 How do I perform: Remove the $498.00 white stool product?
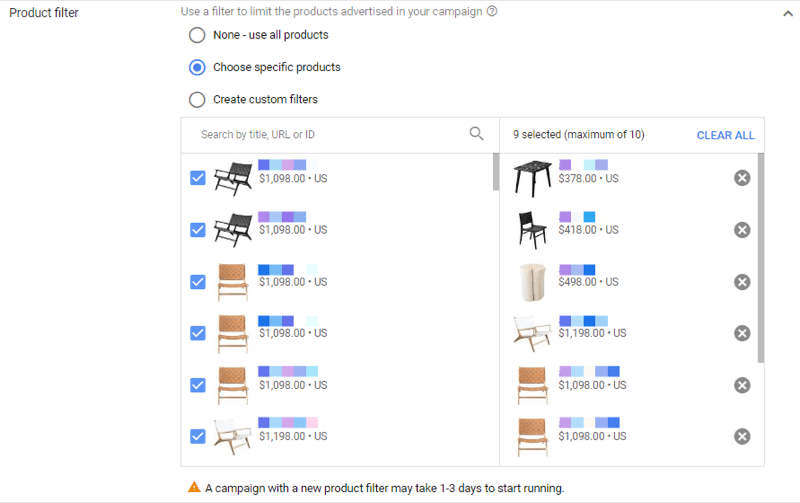pos(742,282)
